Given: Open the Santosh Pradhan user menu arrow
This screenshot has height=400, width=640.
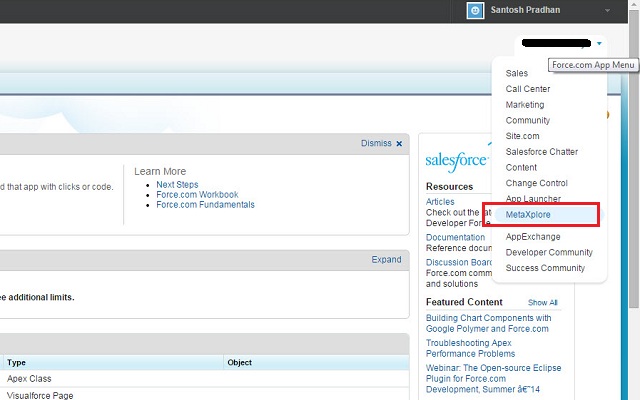Looking at the screenshot, I should (x=607, y=11).
